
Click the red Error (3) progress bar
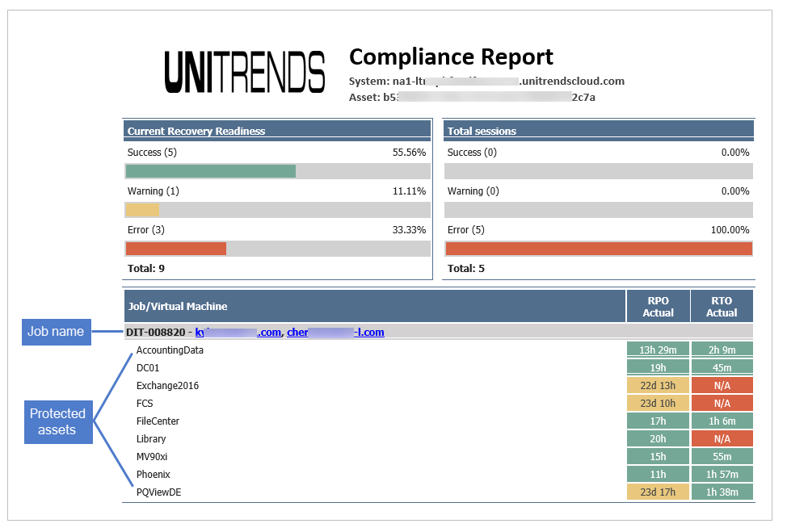(176, 249)
